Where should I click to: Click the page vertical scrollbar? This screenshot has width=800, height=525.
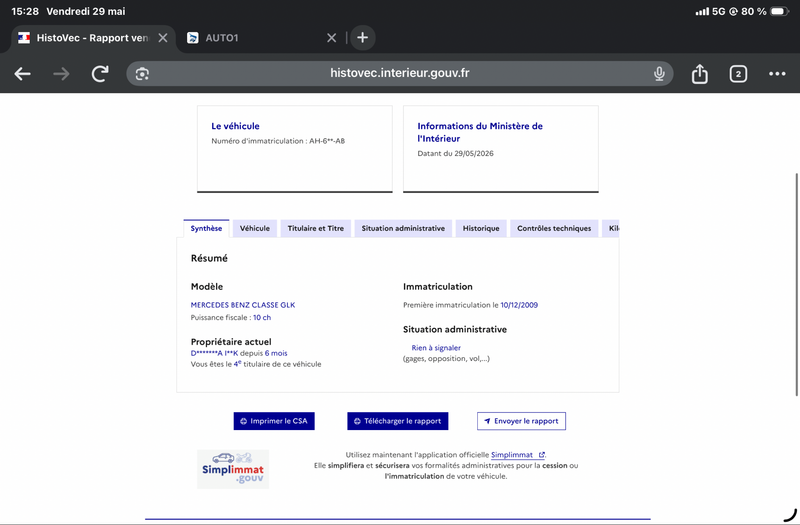[x=796, y=284]
